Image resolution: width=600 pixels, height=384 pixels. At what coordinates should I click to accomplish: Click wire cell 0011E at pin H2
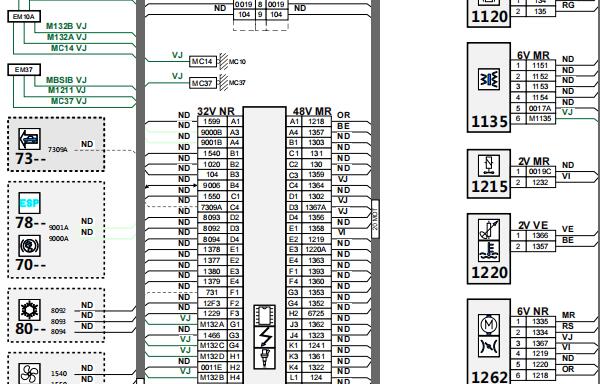tap(212, 367)
